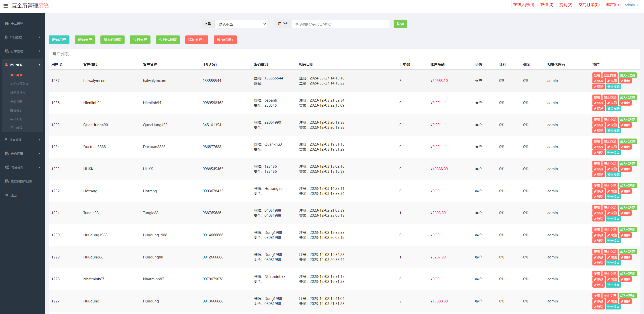644x314 pixels.
Task: Click 充值 recharge for user haiwaiymcom
Action: 612,81
